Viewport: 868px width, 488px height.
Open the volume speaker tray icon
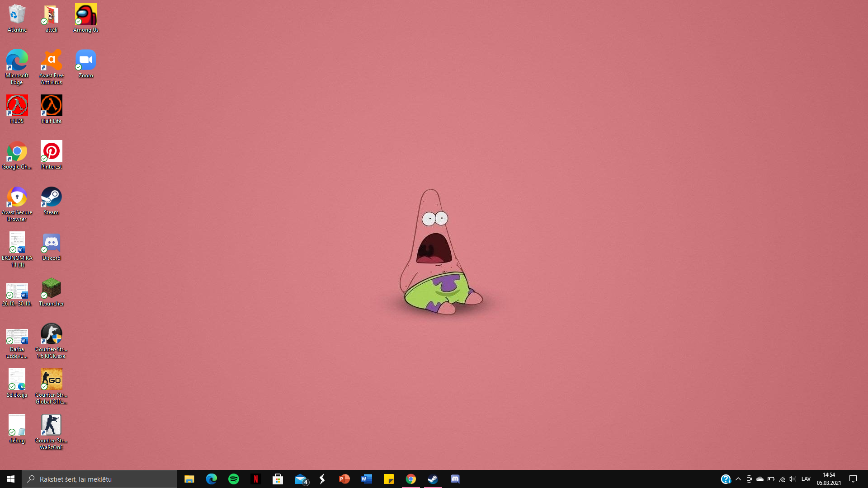point(792,479)
